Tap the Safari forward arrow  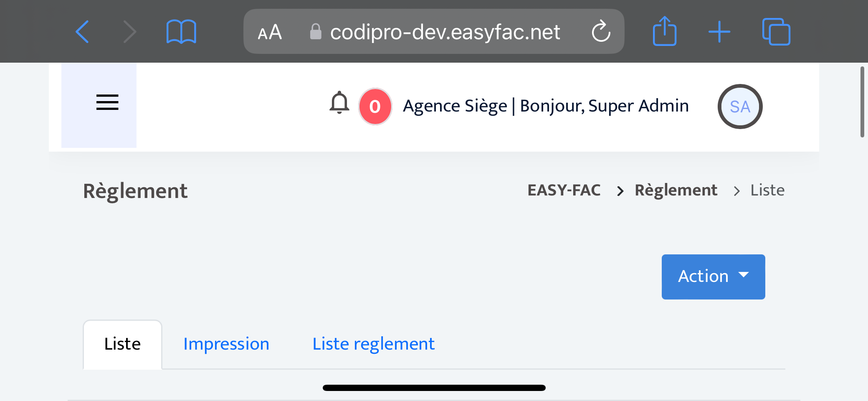click(130, 32)
